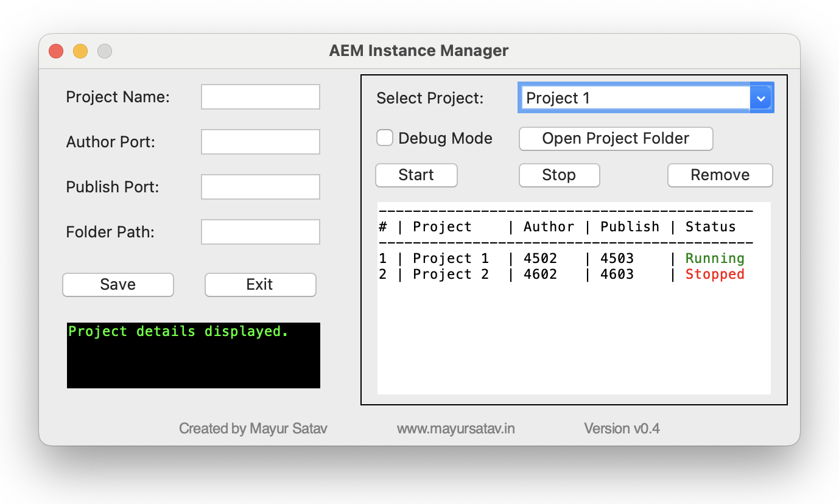This screenshot has height=504, width=839.
Task: Open the Select Project dropdown arrow
Action: click(x=761, y=97)
